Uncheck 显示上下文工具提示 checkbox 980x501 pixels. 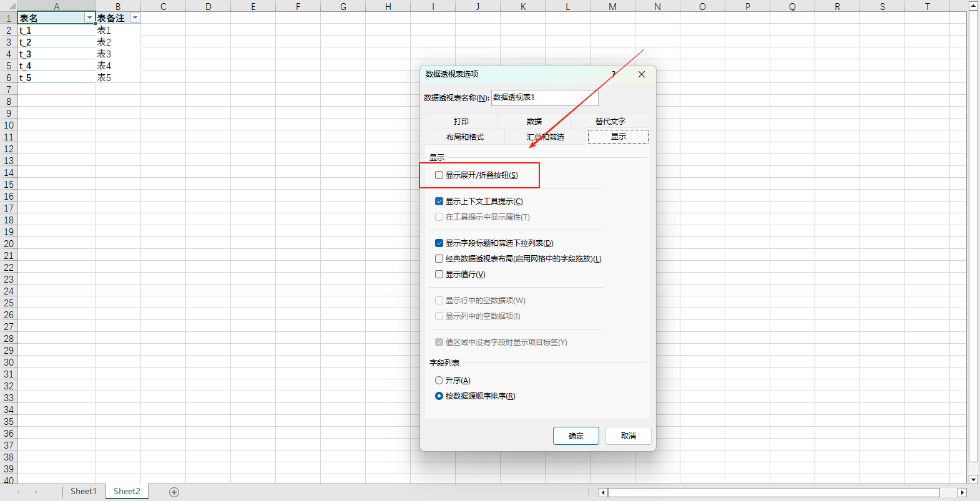(x=439, y=202)
